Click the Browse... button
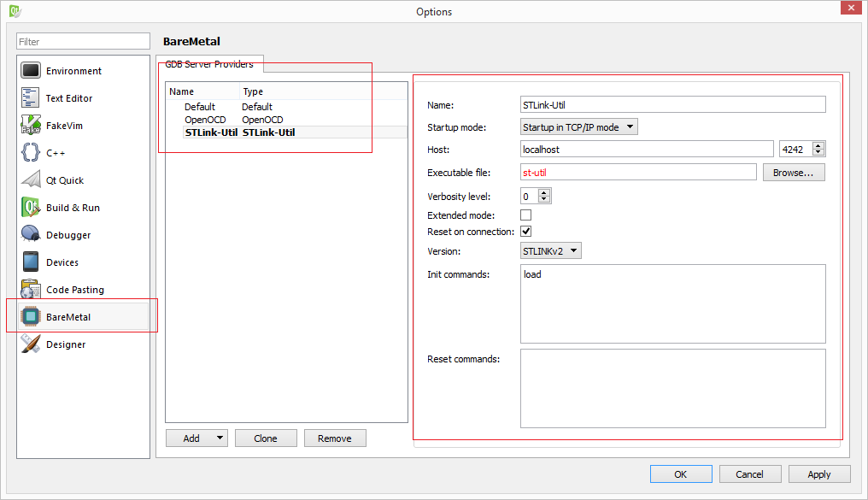The height and width of the screenshot is (500, 868). (x=794, y=173)
